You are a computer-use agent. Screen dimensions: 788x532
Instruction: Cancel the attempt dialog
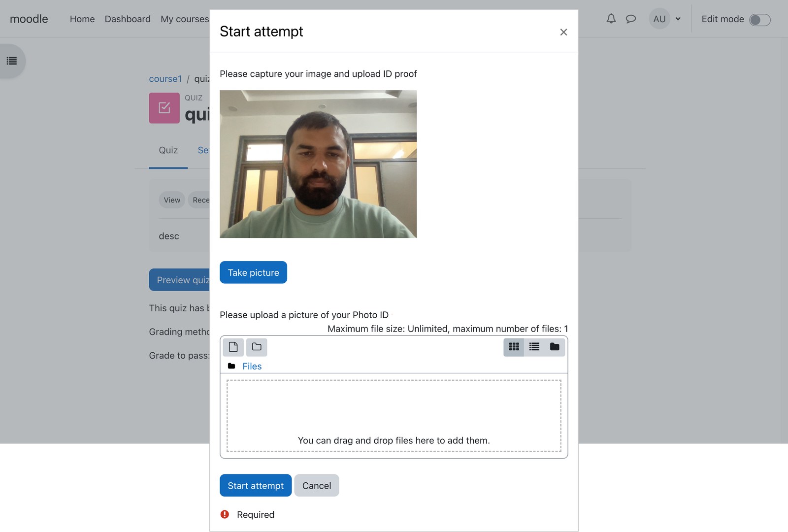(x=317, y=485)
